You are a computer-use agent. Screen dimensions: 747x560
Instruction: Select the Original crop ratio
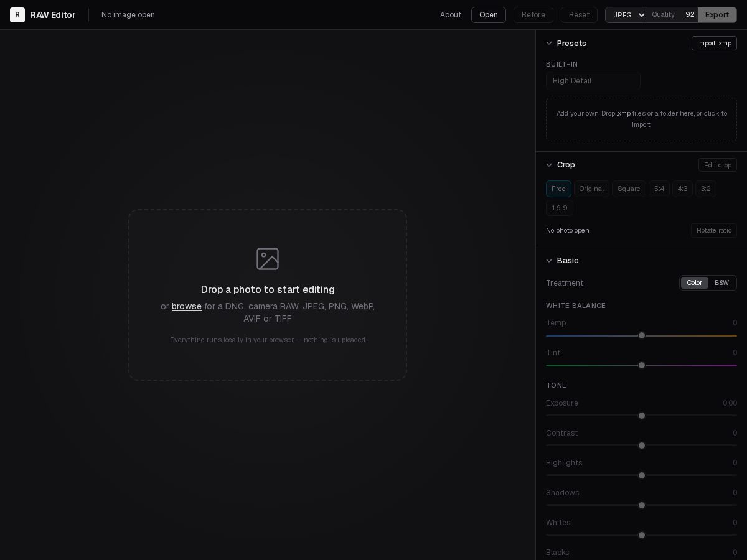[591, 189]
